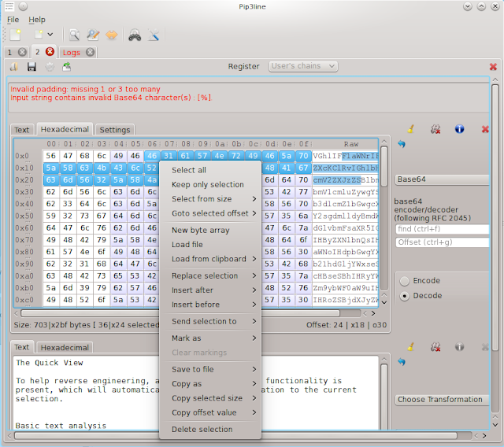Click the save floppy disk icon

coord(31,66)
